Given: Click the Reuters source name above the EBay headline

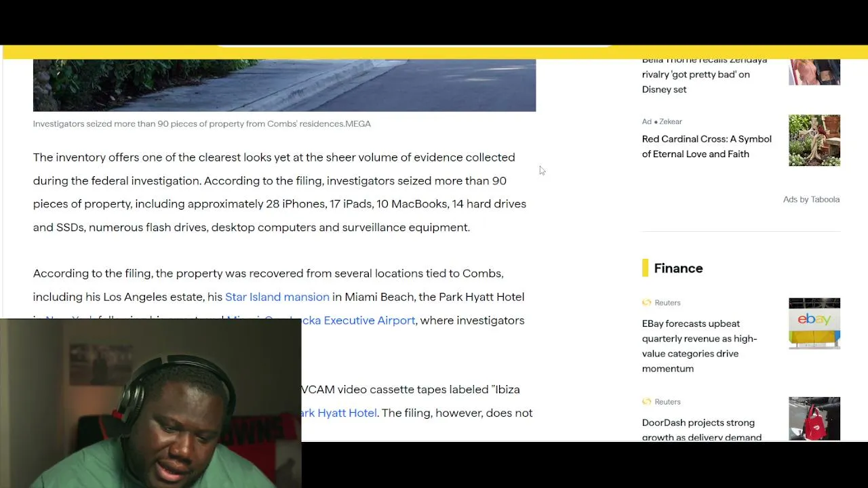Looking at the screenshot, I should (x=668, y=302).
